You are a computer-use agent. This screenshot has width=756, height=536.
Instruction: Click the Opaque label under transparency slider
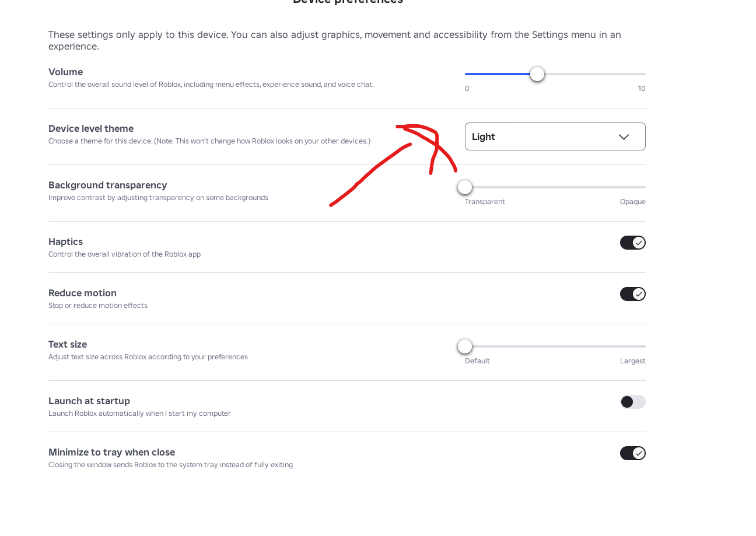[632, 202]
